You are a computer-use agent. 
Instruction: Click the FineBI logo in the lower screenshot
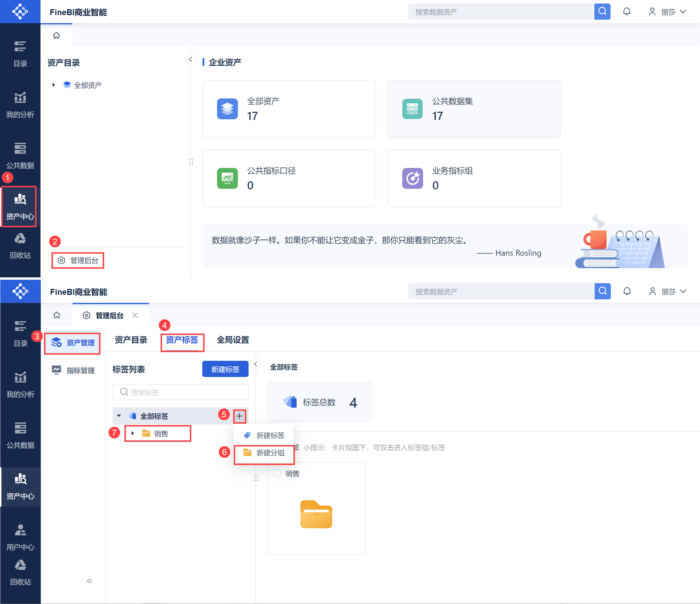tap(20, 291)
